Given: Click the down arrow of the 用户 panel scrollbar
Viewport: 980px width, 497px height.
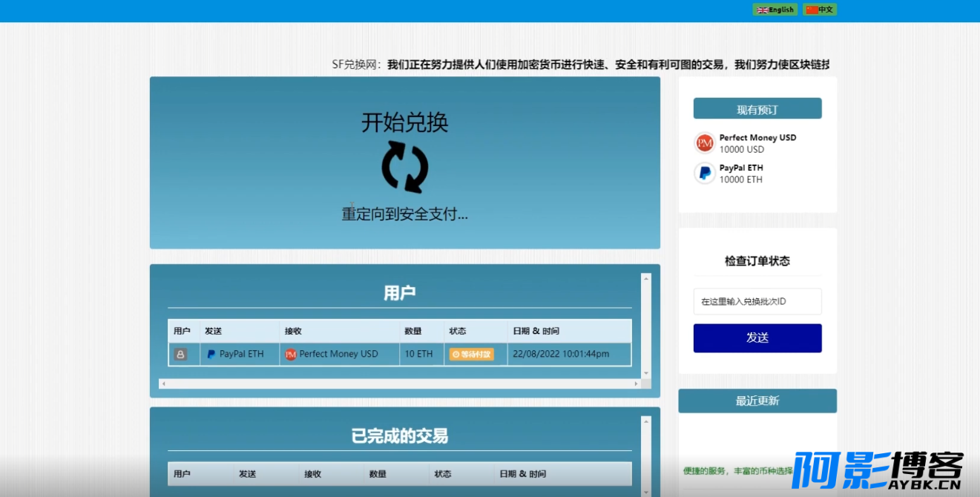Looking at the screenshot, I should click(x=645, y=373).
